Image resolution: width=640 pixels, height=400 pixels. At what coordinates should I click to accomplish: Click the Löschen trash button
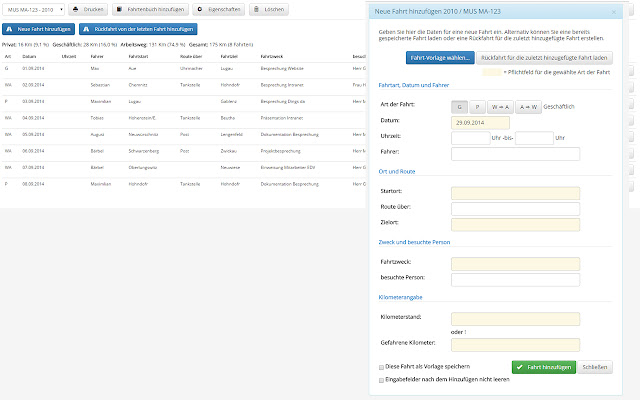pyautogui.click(x=269, y=9)
